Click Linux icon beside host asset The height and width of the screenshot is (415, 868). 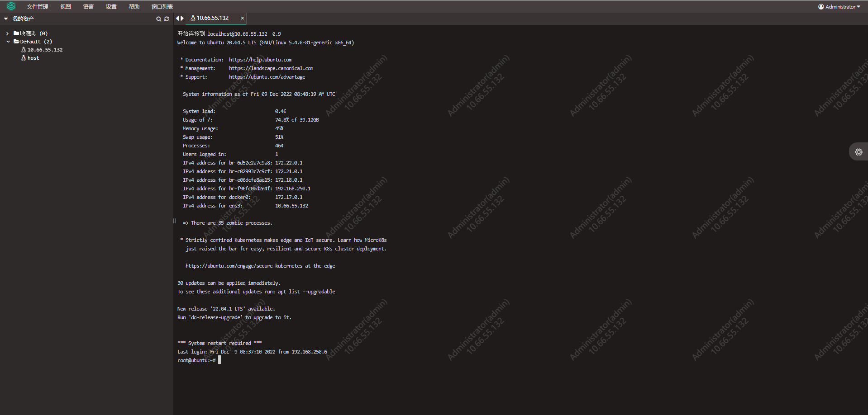24,58
